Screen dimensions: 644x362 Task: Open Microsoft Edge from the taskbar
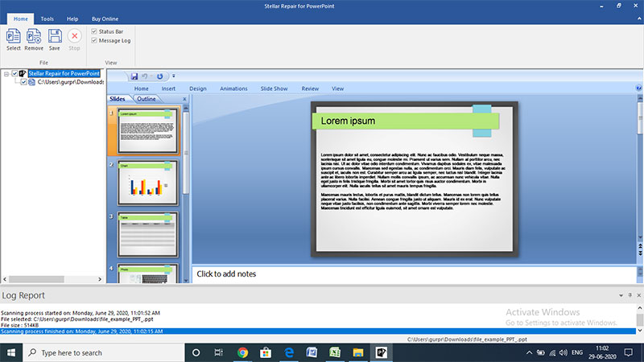click(289, 352)
